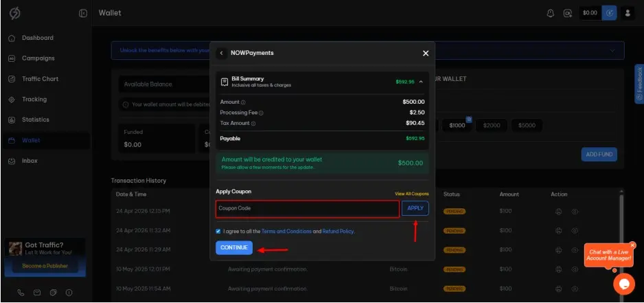The width and height of the screenshot is (644, 303).
Task: Click Bitcoin in the 10 May 2025 12:01 PM row
Action: (x=398, y=269)
